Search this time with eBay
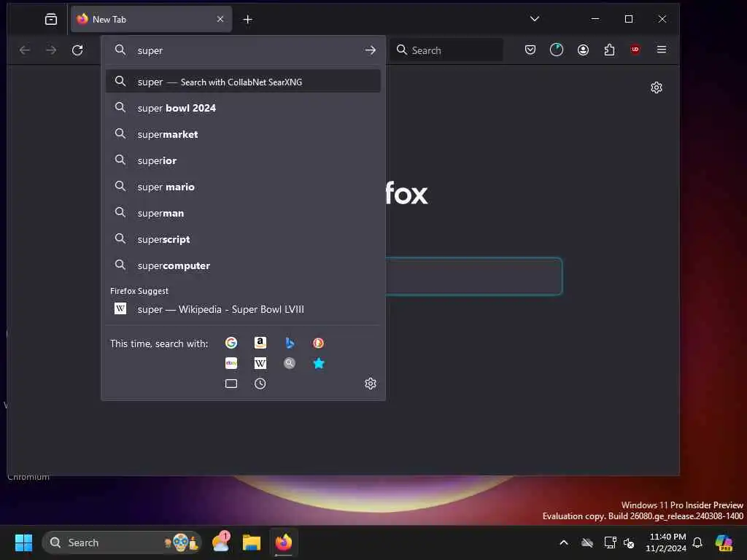Screen dimensions: 747x560 point(231,363)
